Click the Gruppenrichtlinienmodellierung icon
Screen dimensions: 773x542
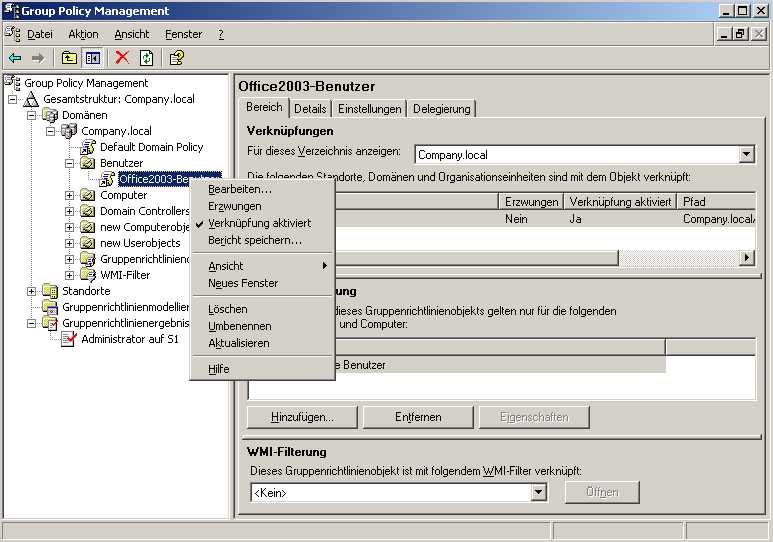click(50, 307)
